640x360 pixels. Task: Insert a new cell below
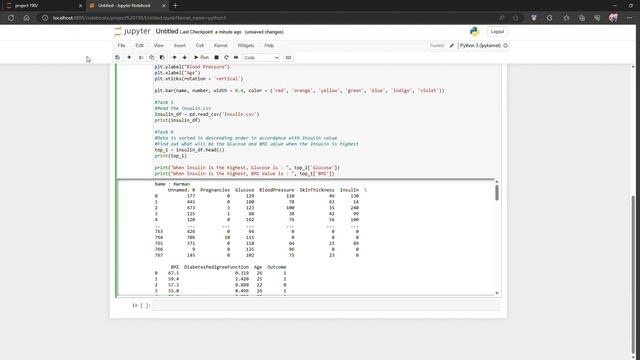[129, 58]
